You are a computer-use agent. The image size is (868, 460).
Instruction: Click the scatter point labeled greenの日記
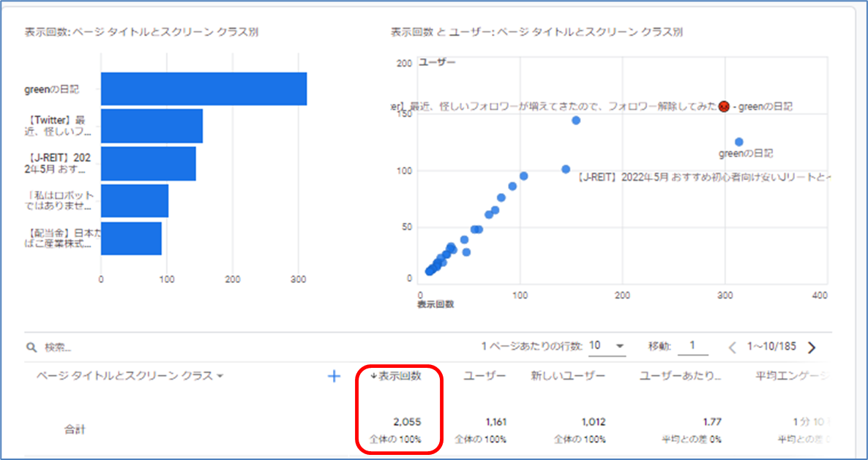pos(738,142)
